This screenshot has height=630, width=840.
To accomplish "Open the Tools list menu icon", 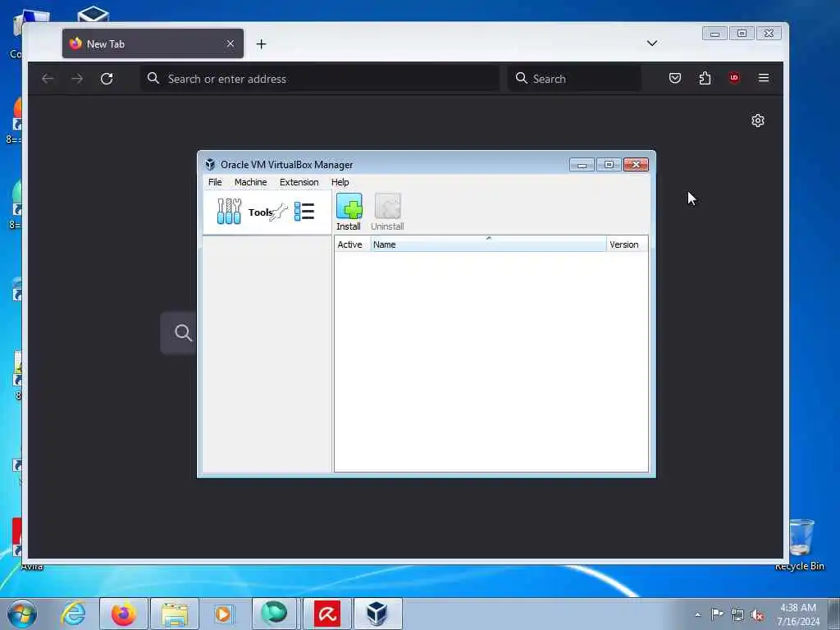I will (x=304, y=212).
